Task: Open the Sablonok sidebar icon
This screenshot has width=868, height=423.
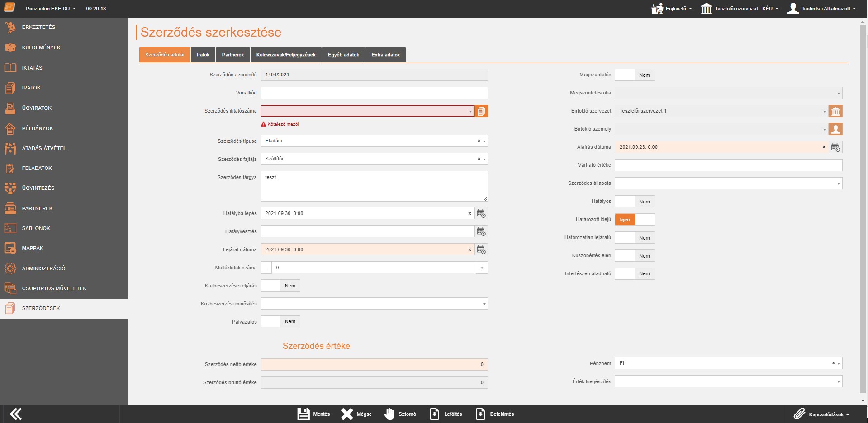Action: tap(10, 228)
